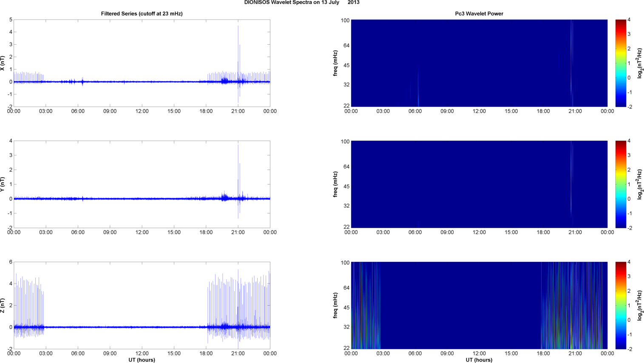The width and height of the screenshot is (644, 363).
Task: Click the Z series spike cluster after 18:00
Action: click(238, 306)
